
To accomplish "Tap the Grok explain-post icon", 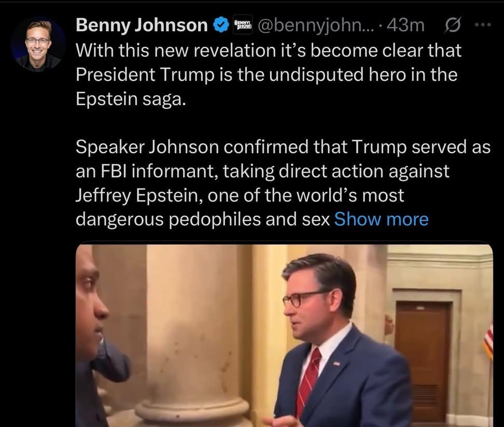I will click(x=453, y=25).
